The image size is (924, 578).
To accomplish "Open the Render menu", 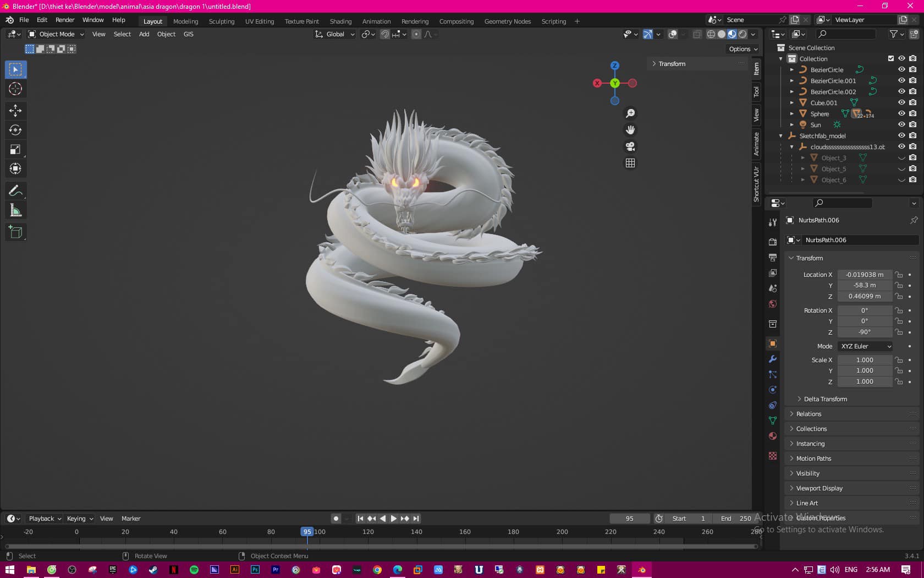I will [65, 20].
